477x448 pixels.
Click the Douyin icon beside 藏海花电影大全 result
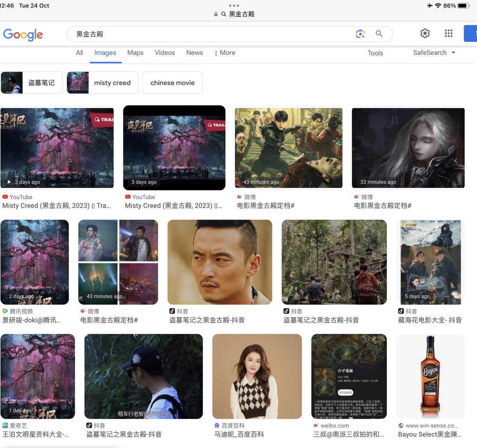point(401,311)
